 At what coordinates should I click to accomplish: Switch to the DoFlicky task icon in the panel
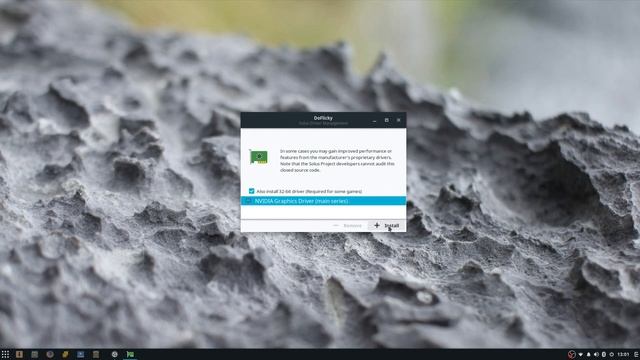point(130,354)
